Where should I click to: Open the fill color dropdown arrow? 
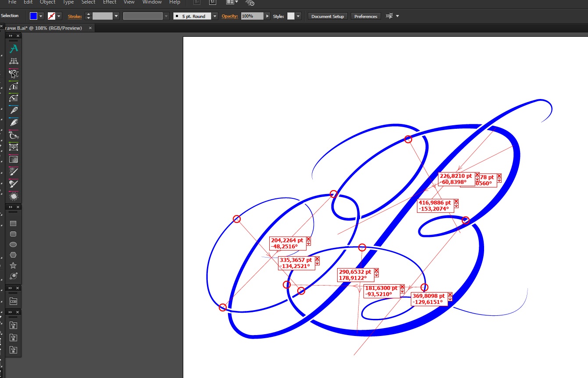41,16
